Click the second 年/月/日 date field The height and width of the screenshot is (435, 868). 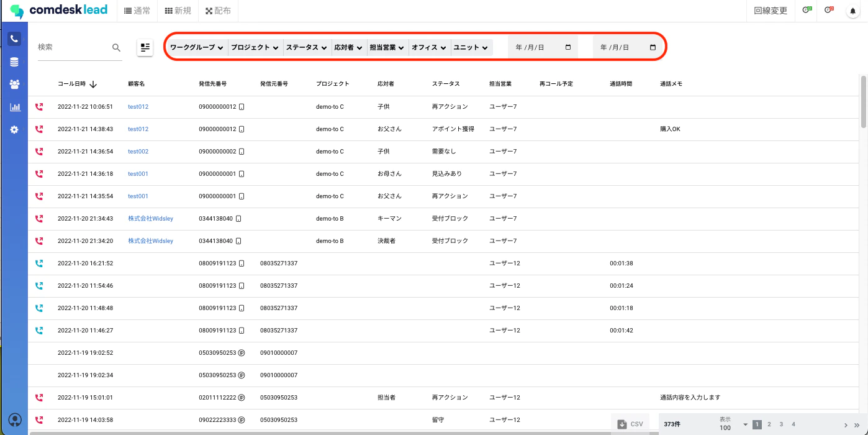[627, 47]
